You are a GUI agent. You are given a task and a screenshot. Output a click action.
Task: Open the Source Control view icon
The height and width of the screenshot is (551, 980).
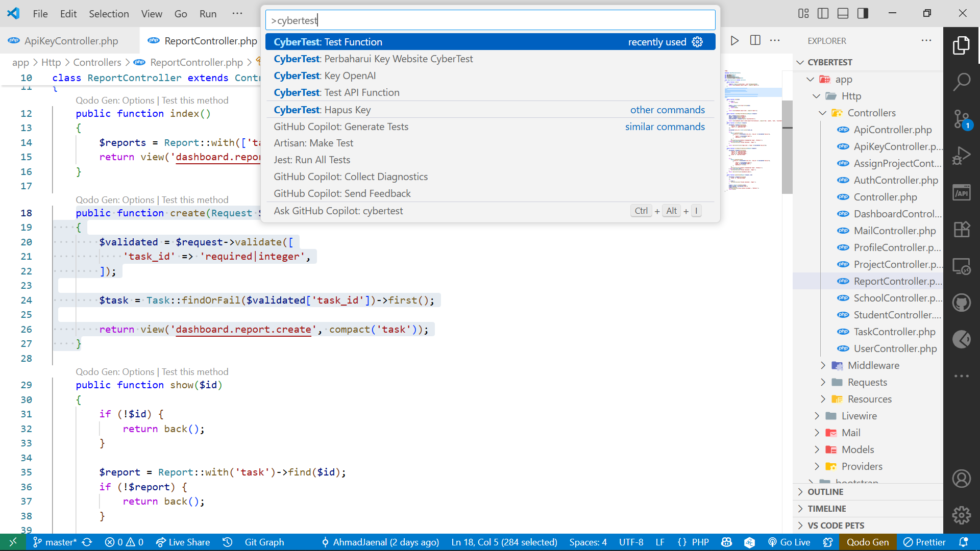(961, 119)
